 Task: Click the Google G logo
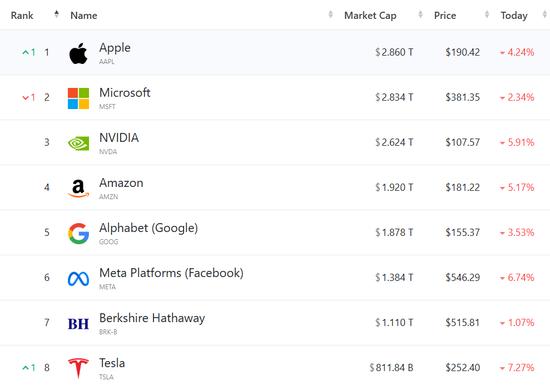(x=78, y=233)
